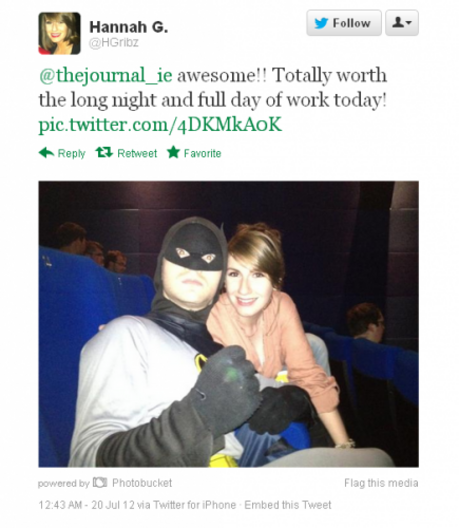Follow Hannah G. with the Follow button
The image size is (459, 528).
click(344, 23)
